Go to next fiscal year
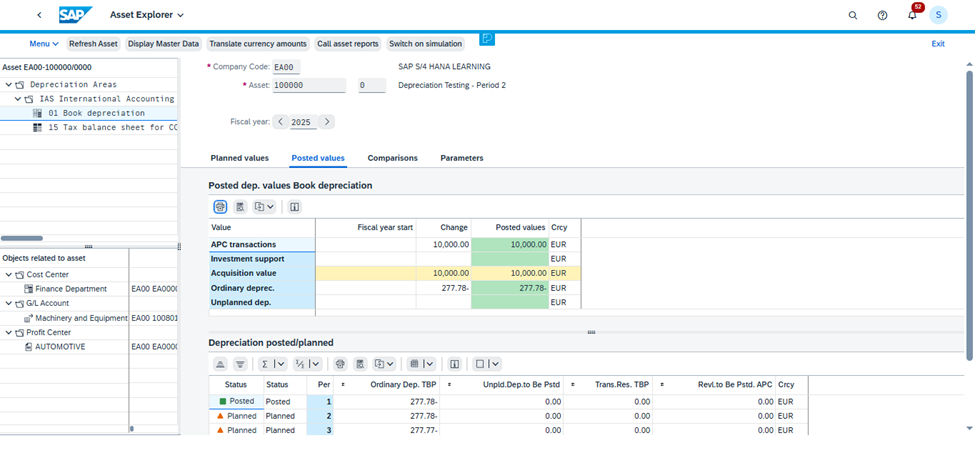Viewport: 975px width, 458px height. point(327,122)
